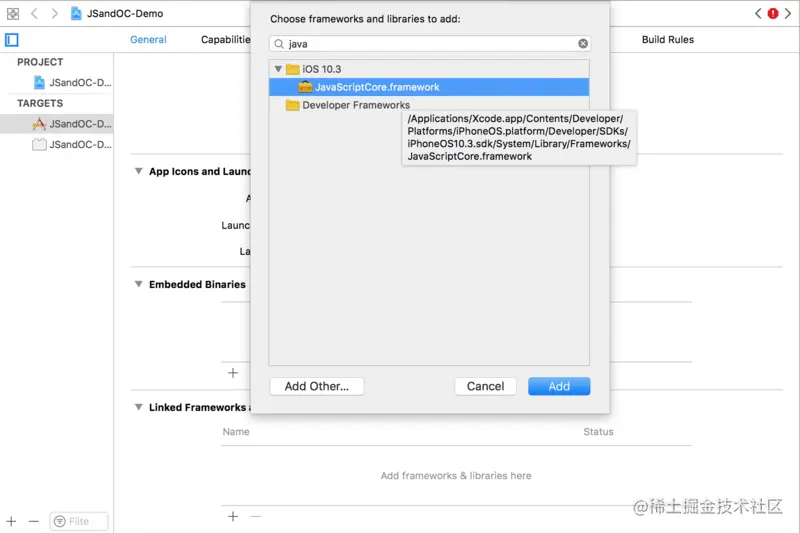Collapse the Embedded Binaries section
The height and width of the screenshot is (533, 800).
pyautogui.click(x=138, y=285)
